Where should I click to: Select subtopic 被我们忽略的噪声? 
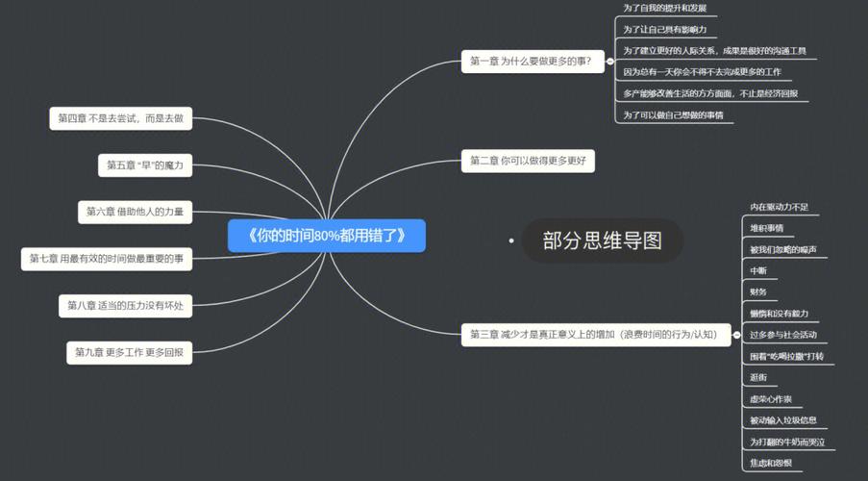click(783, 249)
